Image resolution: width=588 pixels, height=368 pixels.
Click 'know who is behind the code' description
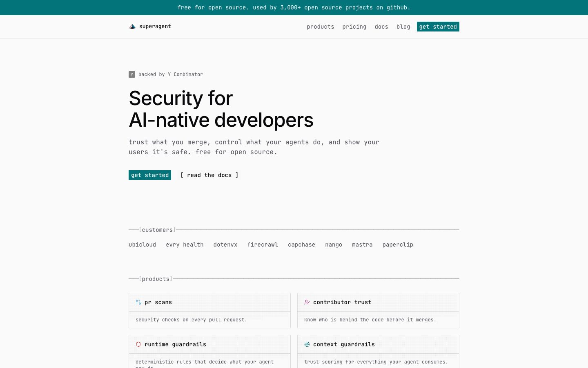[x=370, y=320]
